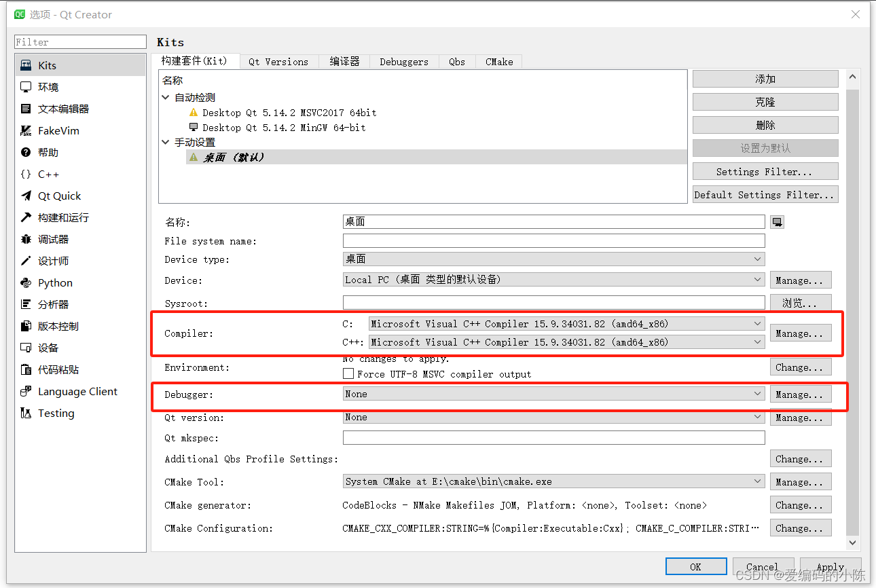Open the Debugger dropdown
Image resolution: width=876 pixels, height=588 pixels.
[554, 394]
